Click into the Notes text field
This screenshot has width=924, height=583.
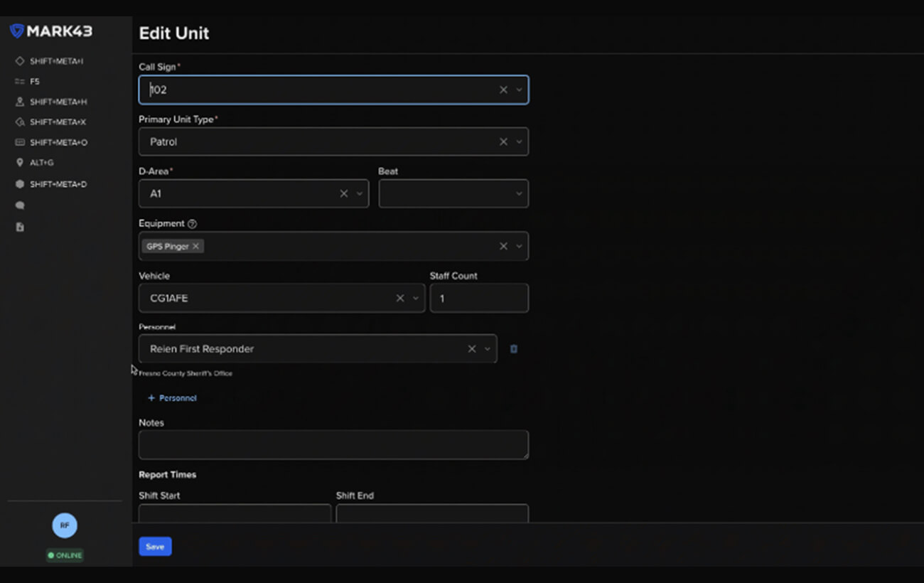pyautogui.click(x=333, y=444)
